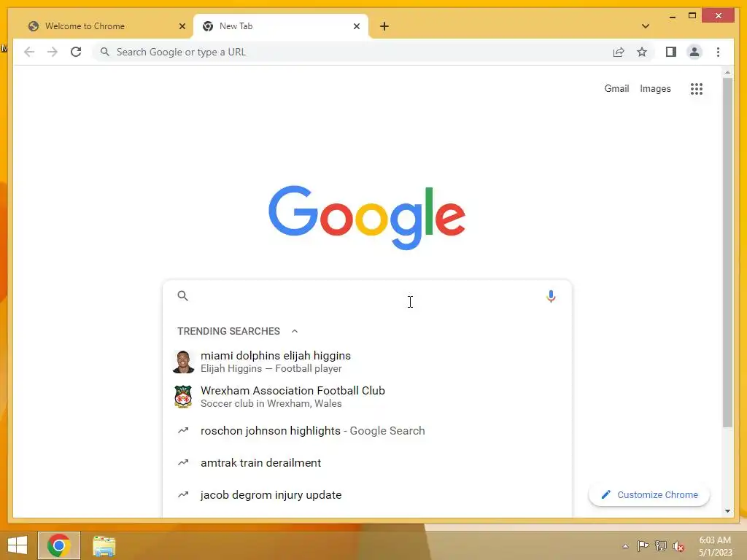Open the Gmail link

pyautogui.click(x=616, y=88)
